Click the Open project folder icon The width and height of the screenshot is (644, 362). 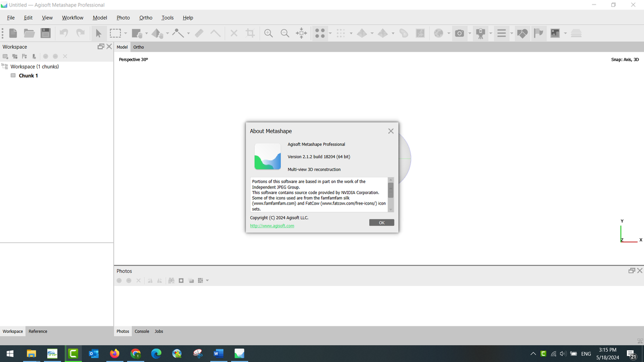(29, 33)
